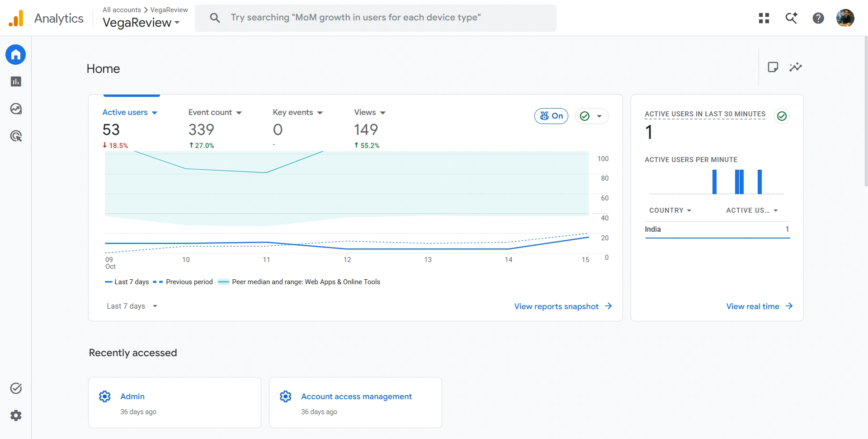
Task: Open the Analytics Advisor sparkle search icon
Action: tap(791, 18)
